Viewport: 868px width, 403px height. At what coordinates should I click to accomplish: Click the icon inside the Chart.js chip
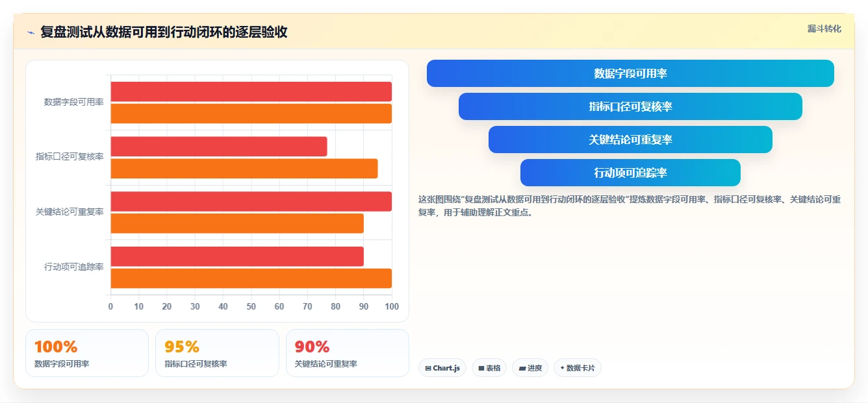point(428,368)
